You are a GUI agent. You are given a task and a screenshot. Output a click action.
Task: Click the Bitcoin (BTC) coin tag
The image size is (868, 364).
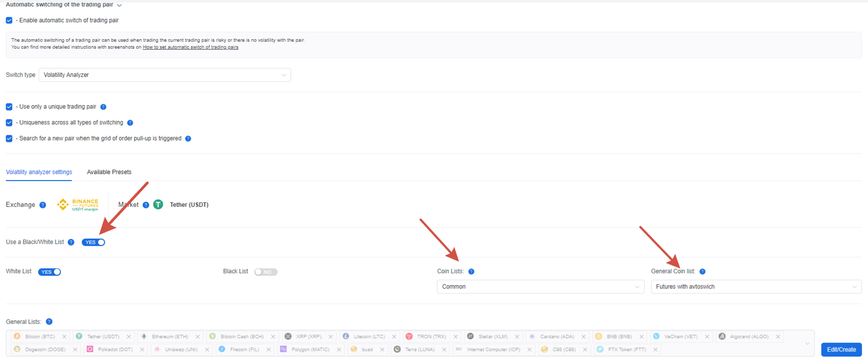pos(40,337)
